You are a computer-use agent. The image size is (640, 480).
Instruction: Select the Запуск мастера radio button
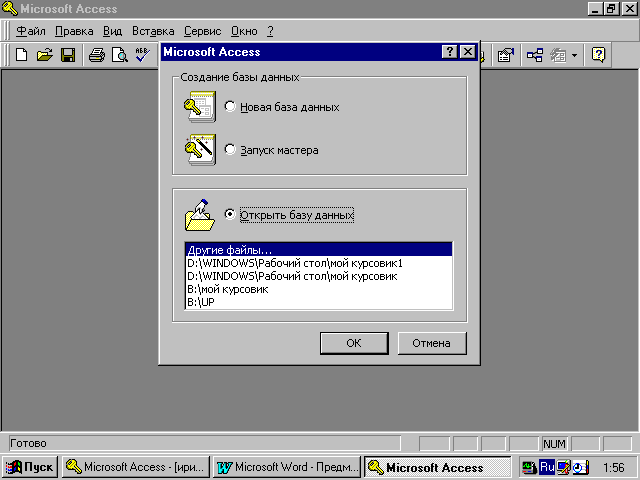(230, 149)
